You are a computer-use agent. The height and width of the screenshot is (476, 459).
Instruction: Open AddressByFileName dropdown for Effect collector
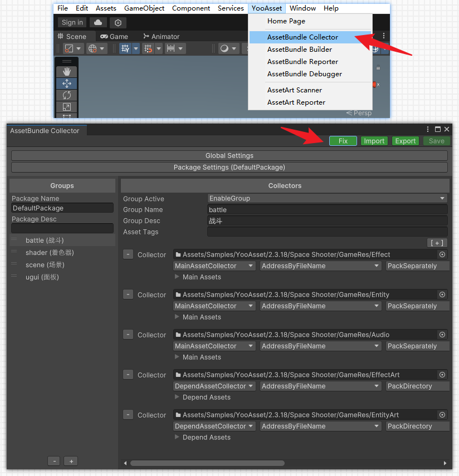coord(320,266)
